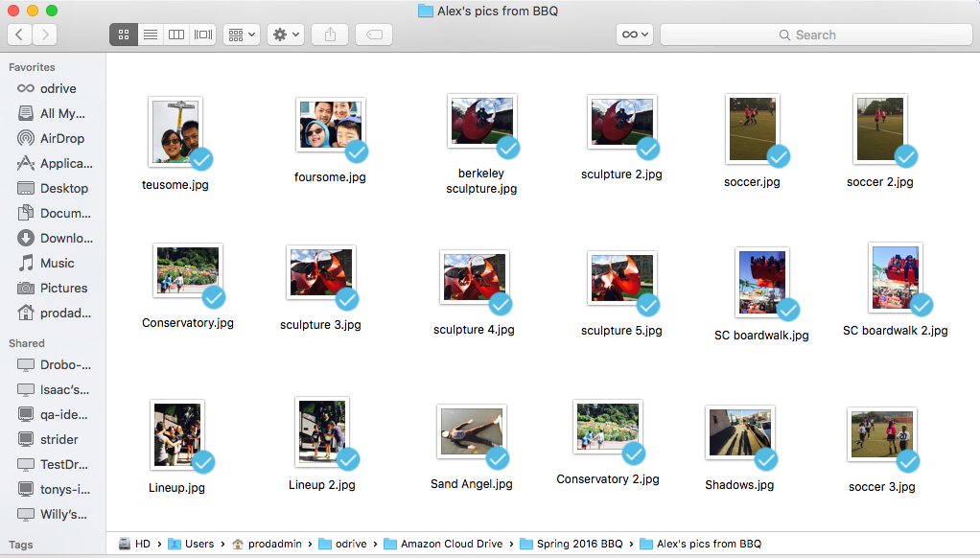The height and width of the screenshot is (558, 980).
Task: Select the Shadows.jpg thumbnail
Action: 740,432
